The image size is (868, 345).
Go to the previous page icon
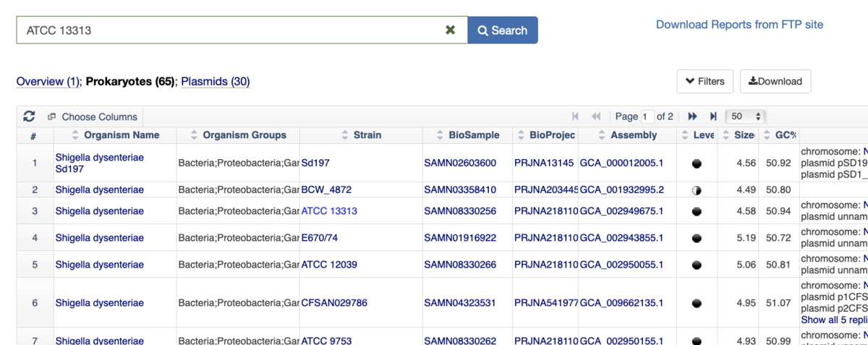(x=597, y=116)
